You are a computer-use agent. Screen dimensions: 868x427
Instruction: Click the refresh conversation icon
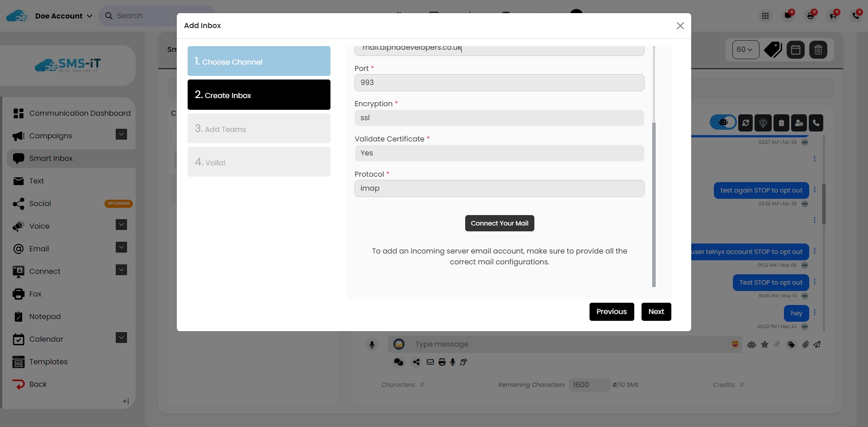tap(745, 123)
